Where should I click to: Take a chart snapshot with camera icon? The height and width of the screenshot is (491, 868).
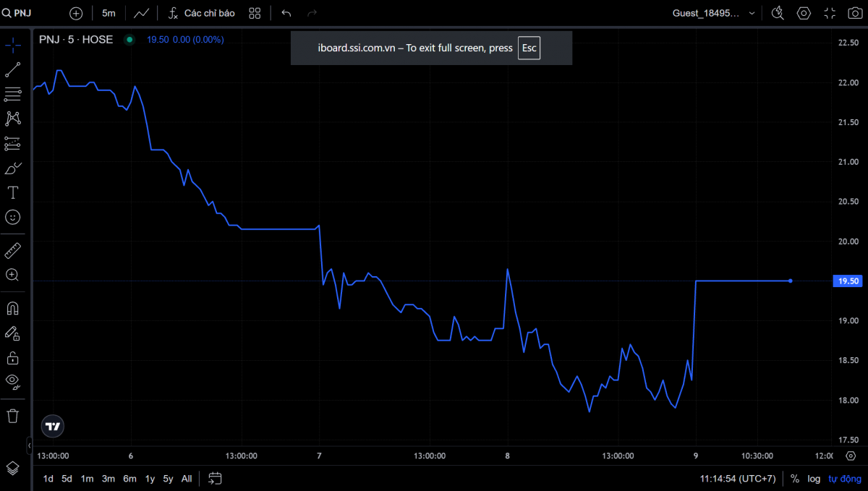(853, 13)
